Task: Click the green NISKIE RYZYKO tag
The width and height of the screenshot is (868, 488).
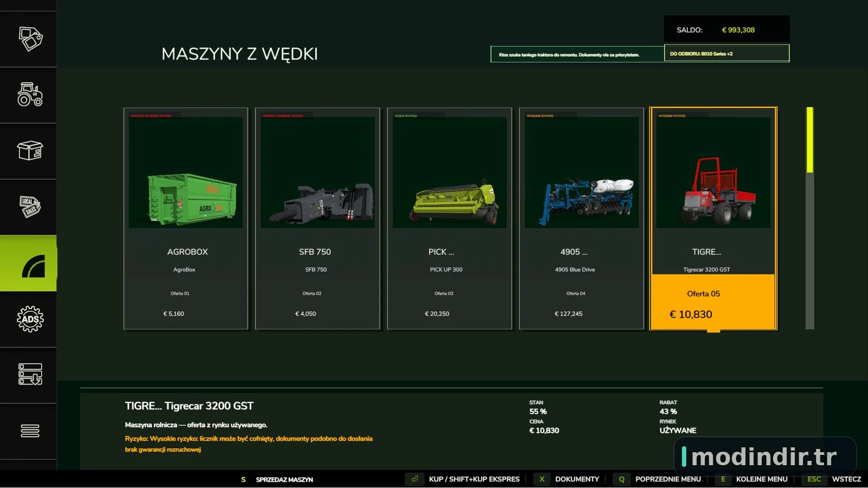Action: click(x=406, y=115)
